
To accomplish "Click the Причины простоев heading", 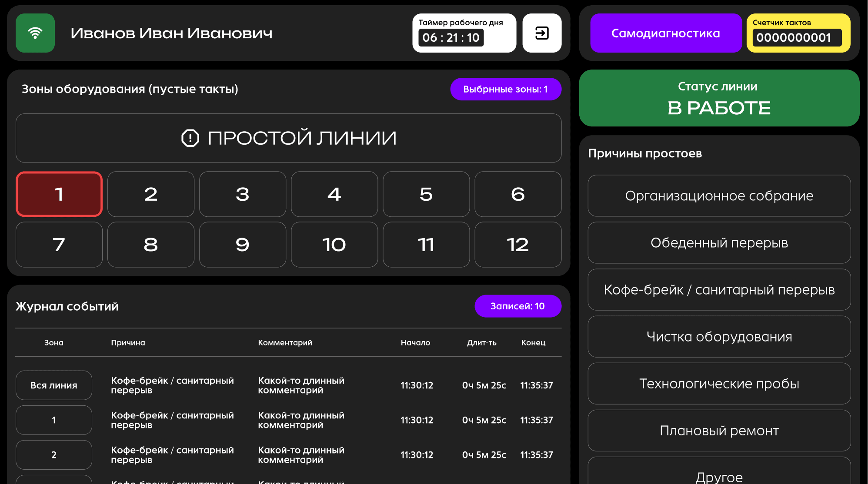I will (x=645, y=153).
